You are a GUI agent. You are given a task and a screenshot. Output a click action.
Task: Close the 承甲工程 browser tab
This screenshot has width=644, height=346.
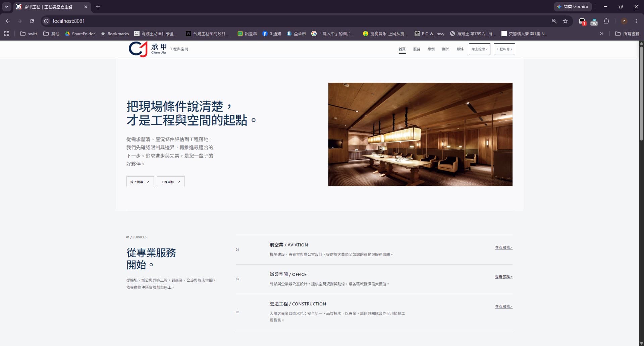[86, 7]
